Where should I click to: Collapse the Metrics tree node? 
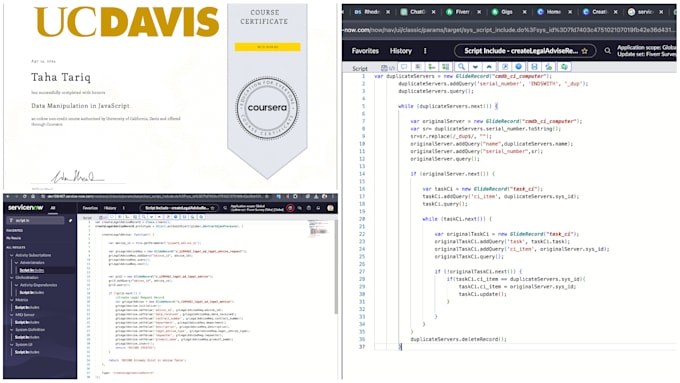pyautogui.click(x=12, y=300)
